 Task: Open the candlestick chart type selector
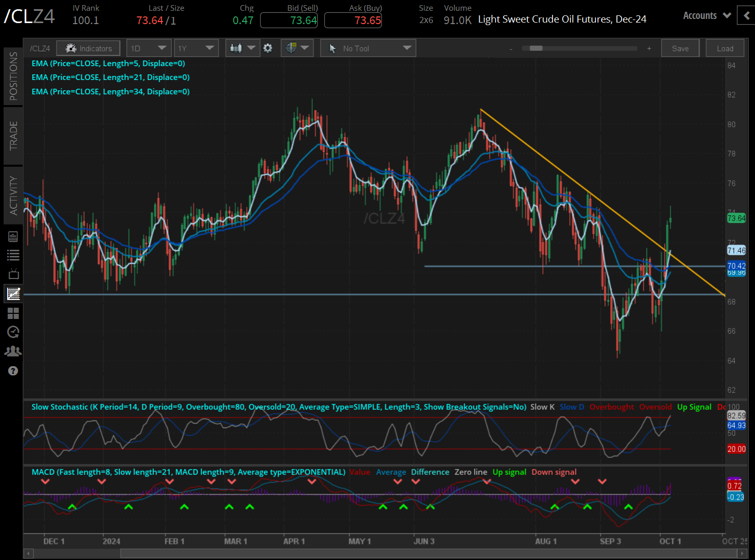242,48
